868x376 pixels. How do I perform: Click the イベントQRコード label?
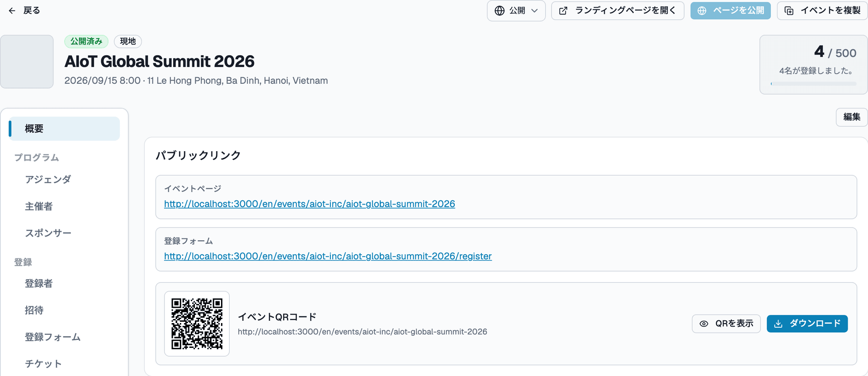click(x=277, y=317)
